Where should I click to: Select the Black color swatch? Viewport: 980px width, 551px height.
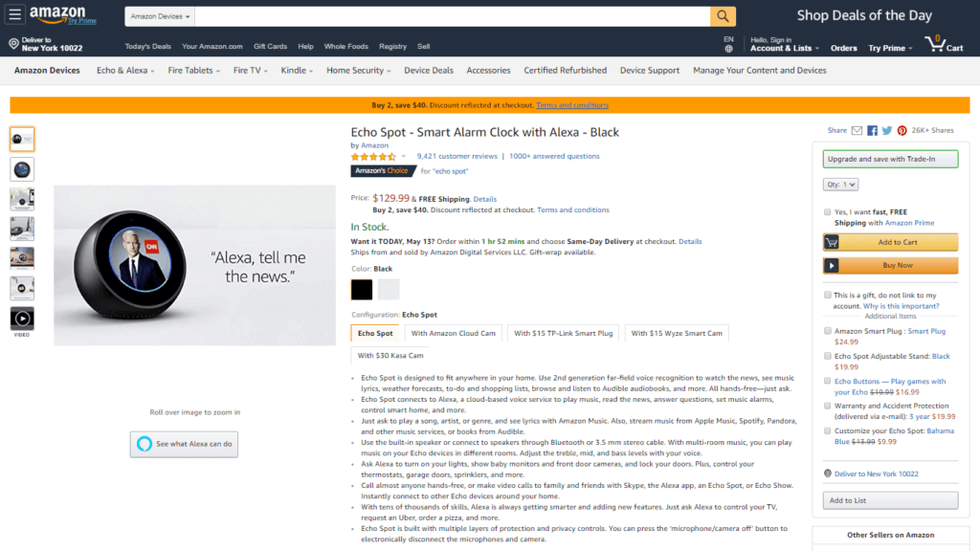tap(361, 288)
